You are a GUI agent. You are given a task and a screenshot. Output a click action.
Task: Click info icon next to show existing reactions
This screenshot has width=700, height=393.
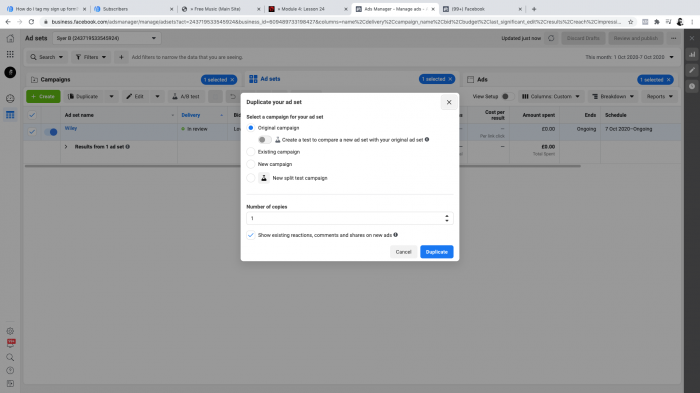pyautogui.click(x=396, y=235)
